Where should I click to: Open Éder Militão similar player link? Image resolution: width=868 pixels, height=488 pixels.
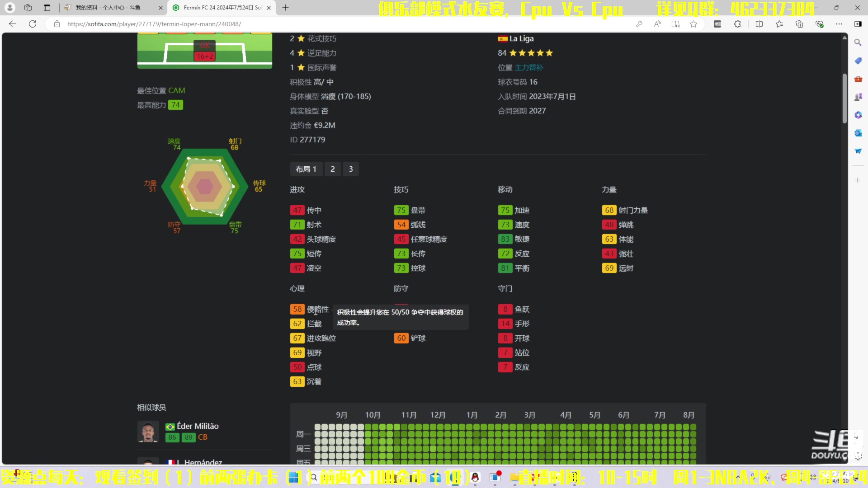198,426
